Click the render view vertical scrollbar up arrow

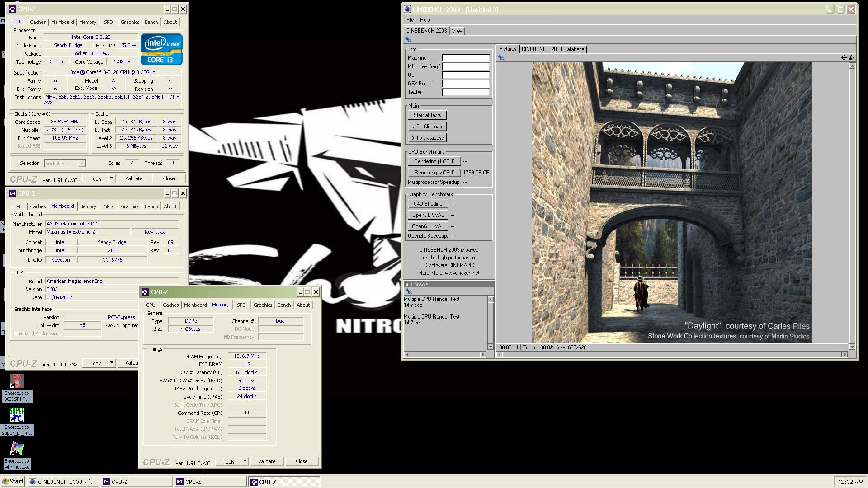tap(852, 66)
